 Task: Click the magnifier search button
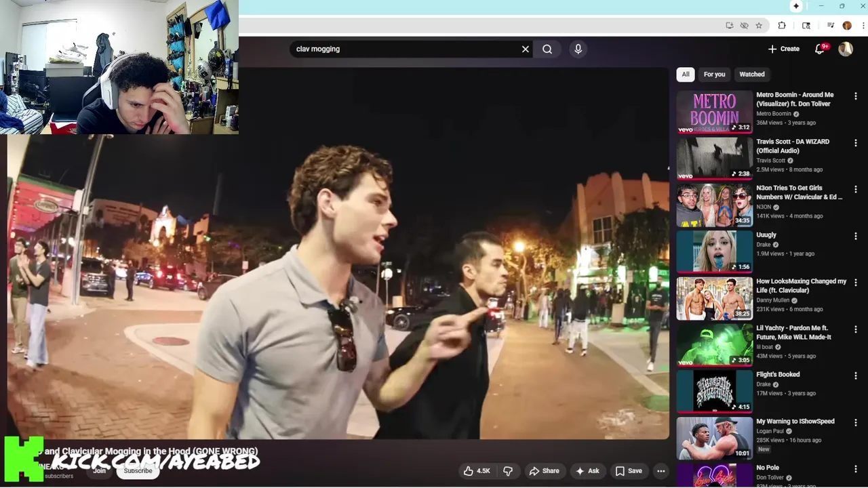[x=547, y=49]
